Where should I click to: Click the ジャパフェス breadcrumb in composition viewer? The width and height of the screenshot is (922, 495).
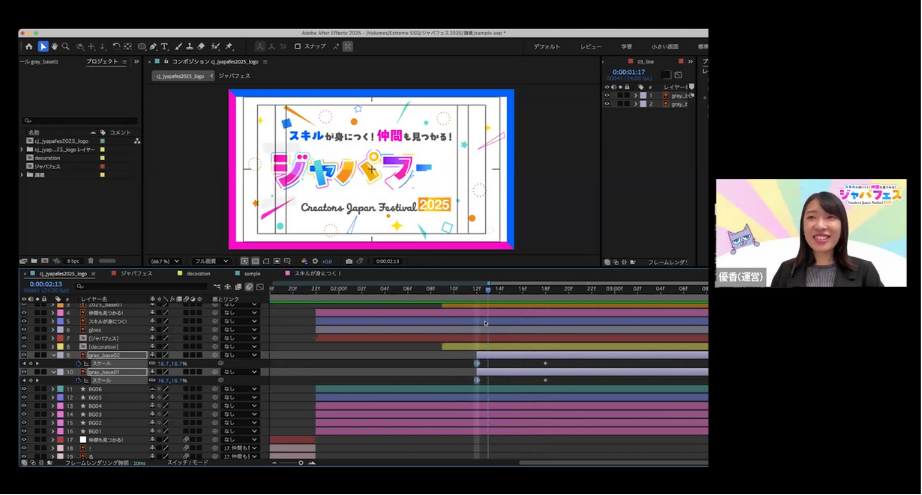(235, 76)
